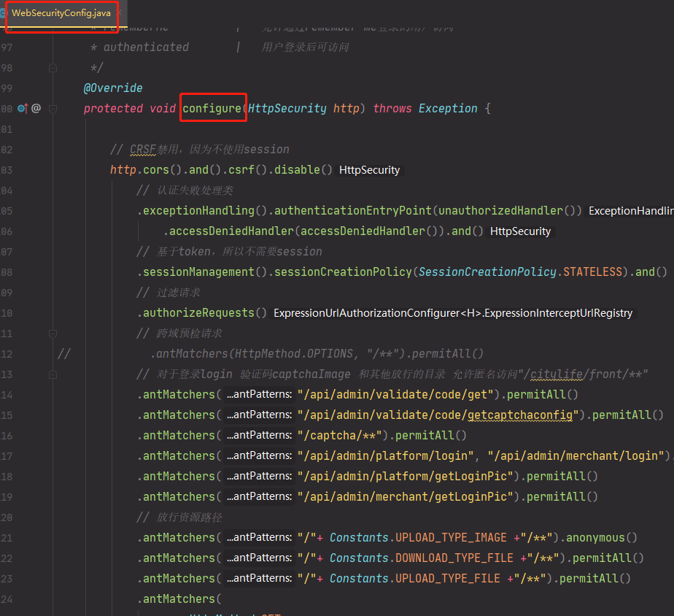
Task: Click the csrf() call
Action: point(247,169)
